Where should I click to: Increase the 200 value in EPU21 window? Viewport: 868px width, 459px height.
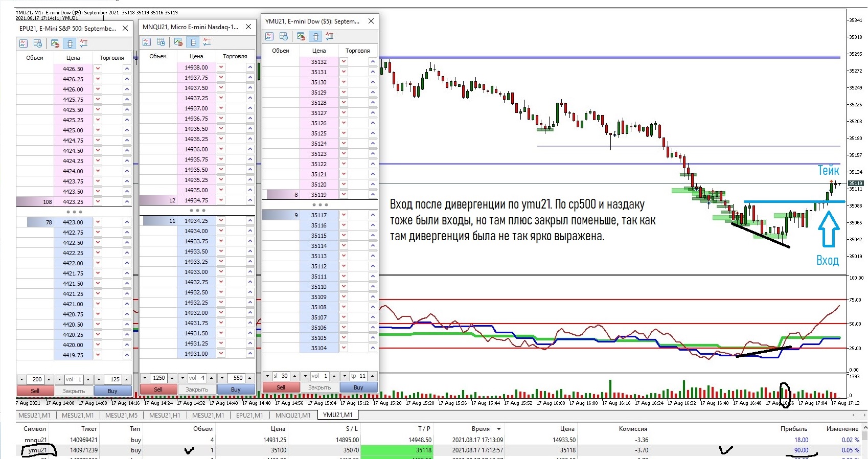pyautogui.click(x=49, y=380)
